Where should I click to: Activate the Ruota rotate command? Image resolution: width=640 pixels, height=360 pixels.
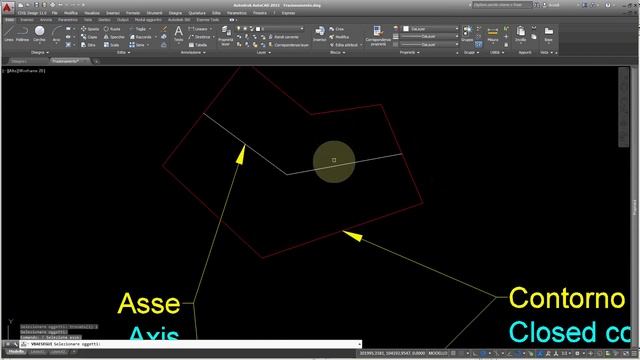(x=112, y=29)
